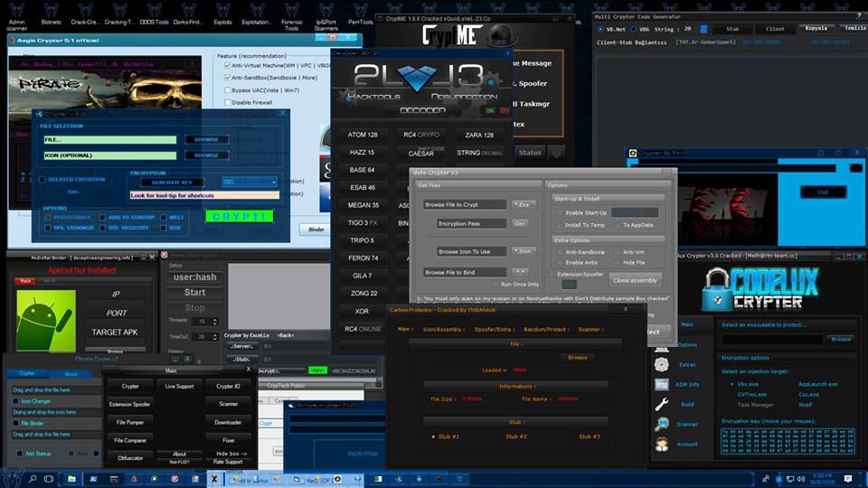
Task: Toggle Anti-SandBox checkbox in Aegis Crypter
Action: point(227,78)
